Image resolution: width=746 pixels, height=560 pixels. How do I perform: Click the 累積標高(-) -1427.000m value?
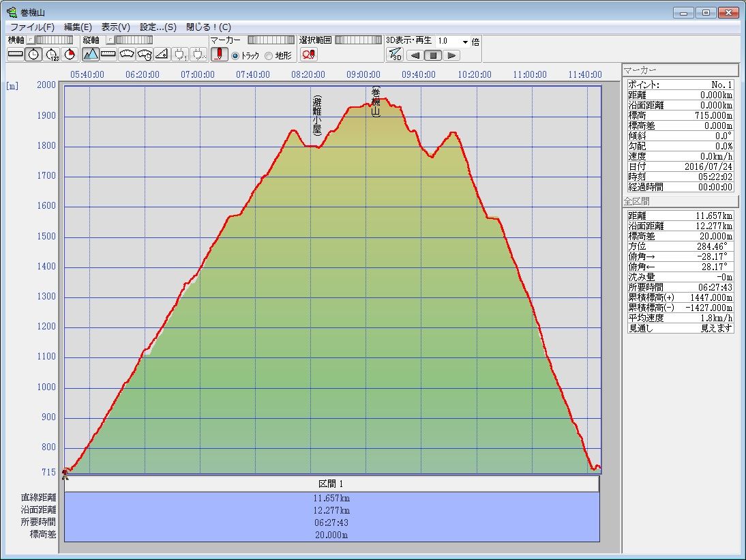(x=709, y=308)
